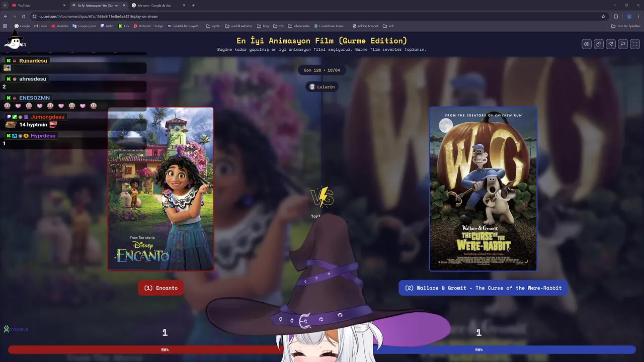Click chat username Jumongdesu

tap(48, 117)
